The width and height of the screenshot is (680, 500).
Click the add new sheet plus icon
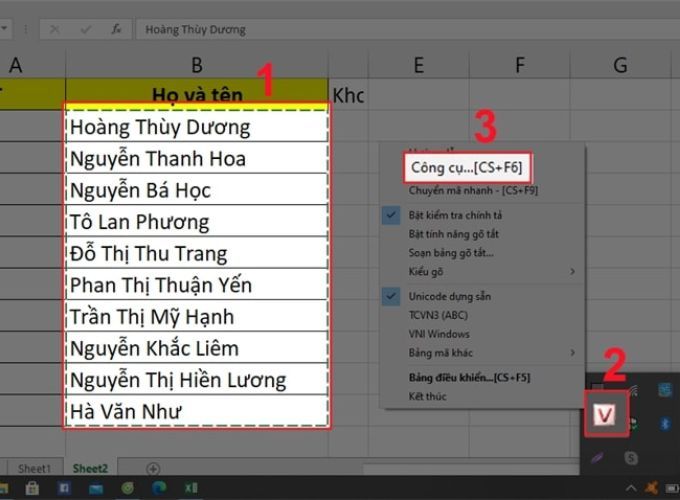click(x=153, y=468)
